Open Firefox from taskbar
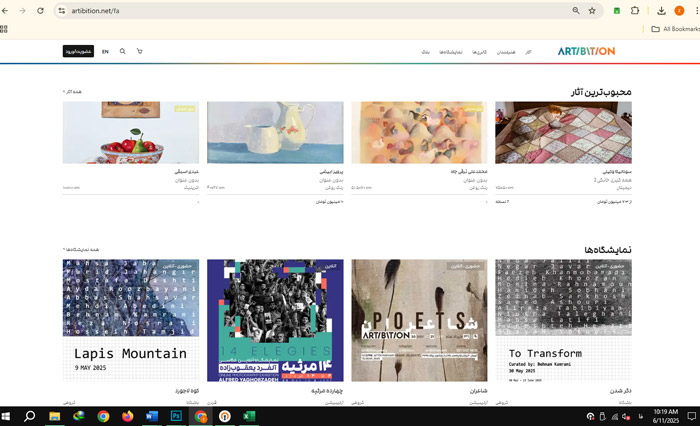 [x=128, y=416]
